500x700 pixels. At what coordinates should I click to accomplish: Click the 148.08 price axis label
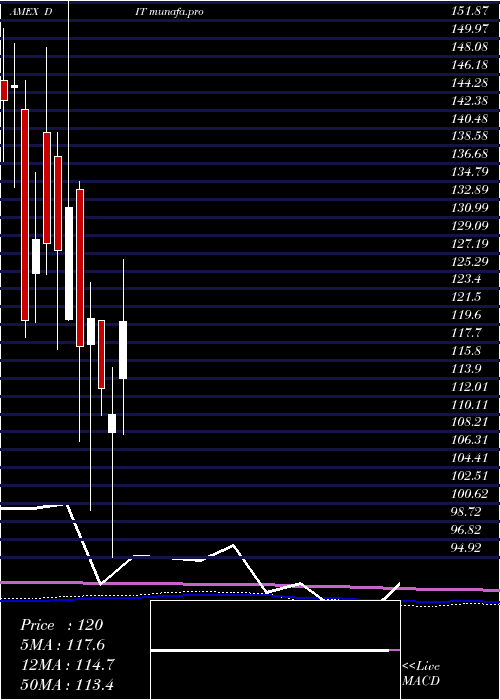click(472, 47)
